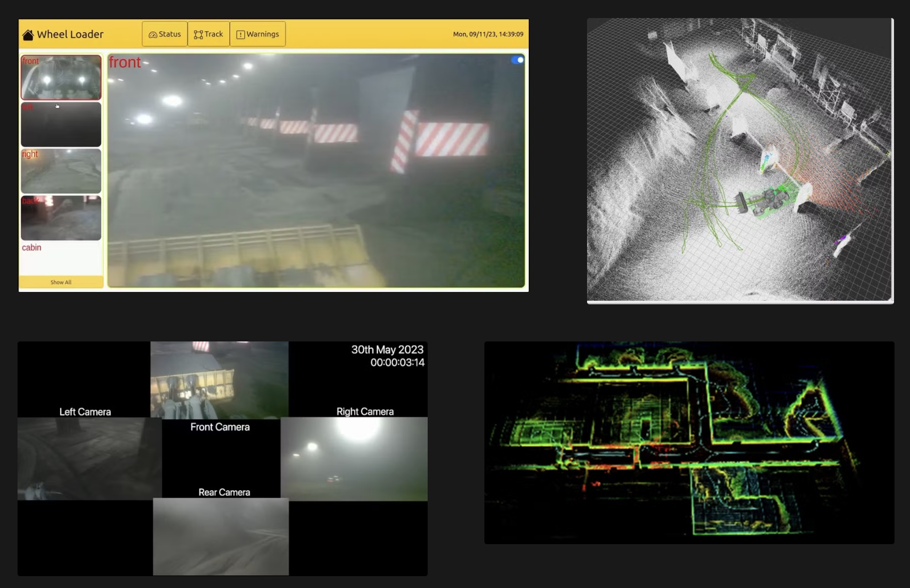Select the back camera thumbnail

(x=61, y=218)
